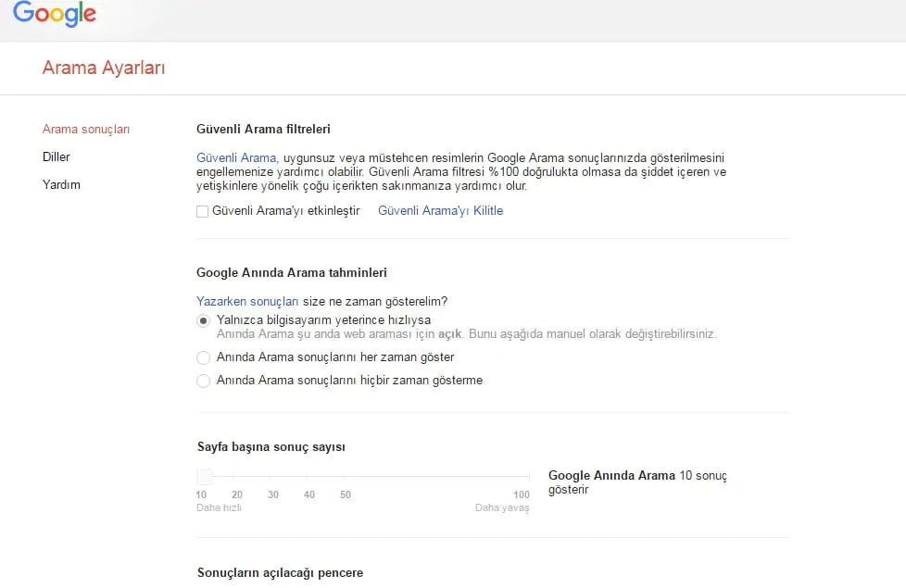Click "Güvenli Arama'yı Kilitle"

pyautogui.click(x=440, y=211)
